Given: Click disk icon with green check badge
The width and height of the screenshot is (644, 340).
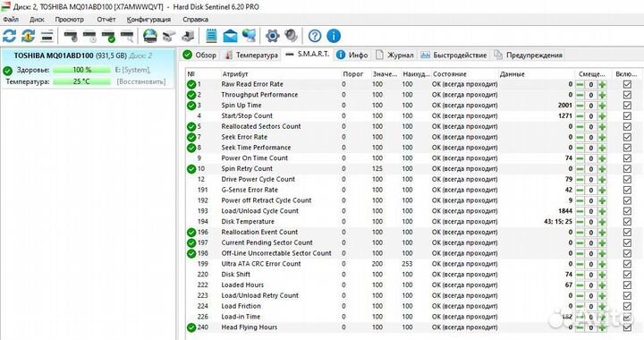Looking at the screenshot, I should pyautogui.click(x=108, y=36).
